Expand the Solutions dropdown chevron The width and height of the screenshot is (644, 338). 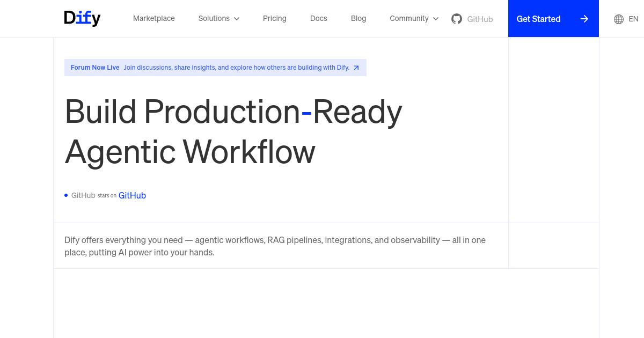pos(237,19)
